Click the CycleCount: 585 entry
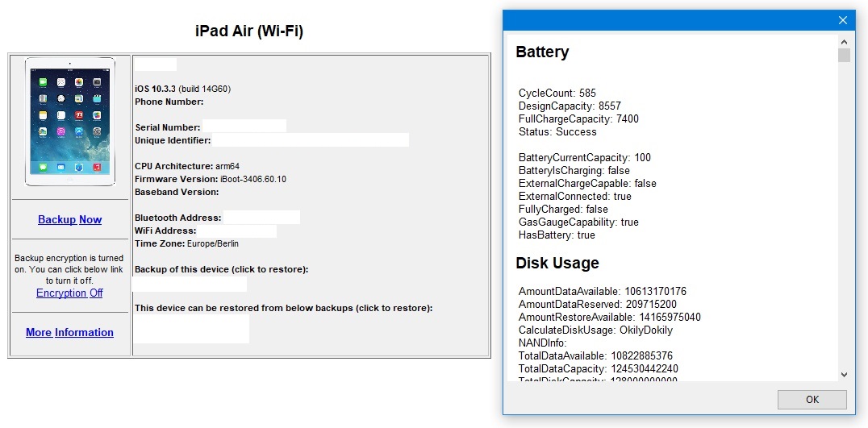The image size is (868, 428). click(557, 93)
